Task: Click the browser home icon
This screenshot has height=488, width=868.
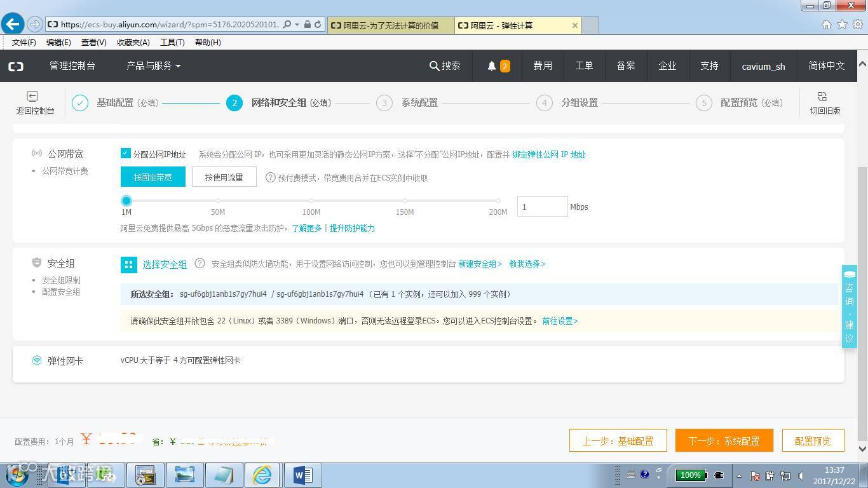Action: [827, 25]
